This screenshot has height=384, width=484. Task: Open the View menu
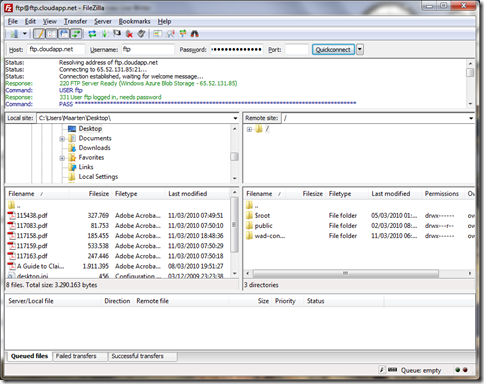pyautogui.click(x=50, y=22)
